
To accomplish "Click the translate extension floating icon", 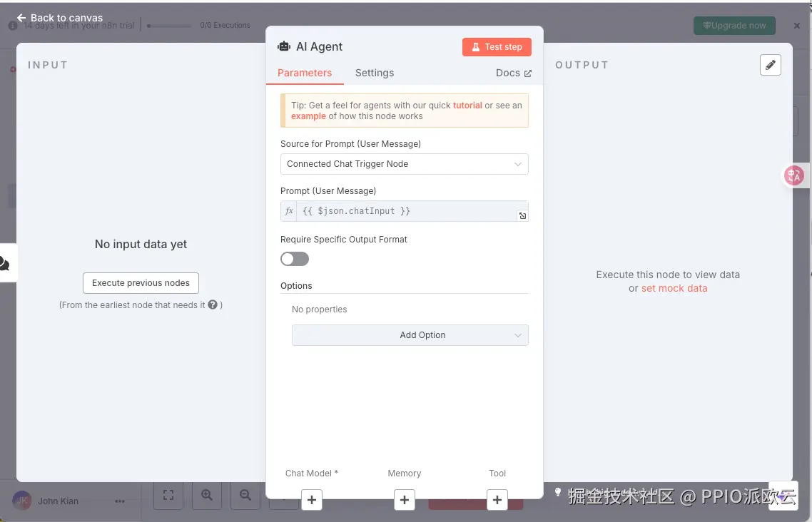I will tap(793, 175).
